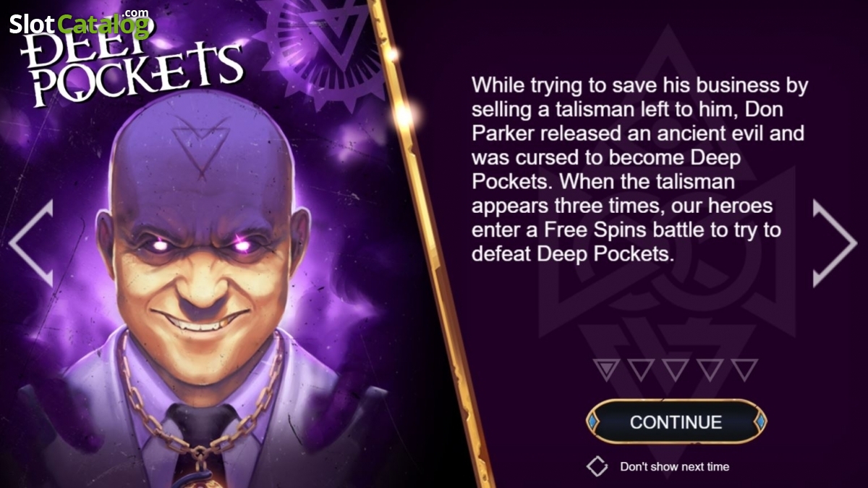
Task: Go to previous intro slide with left arrow
Action: coord(30,243)
